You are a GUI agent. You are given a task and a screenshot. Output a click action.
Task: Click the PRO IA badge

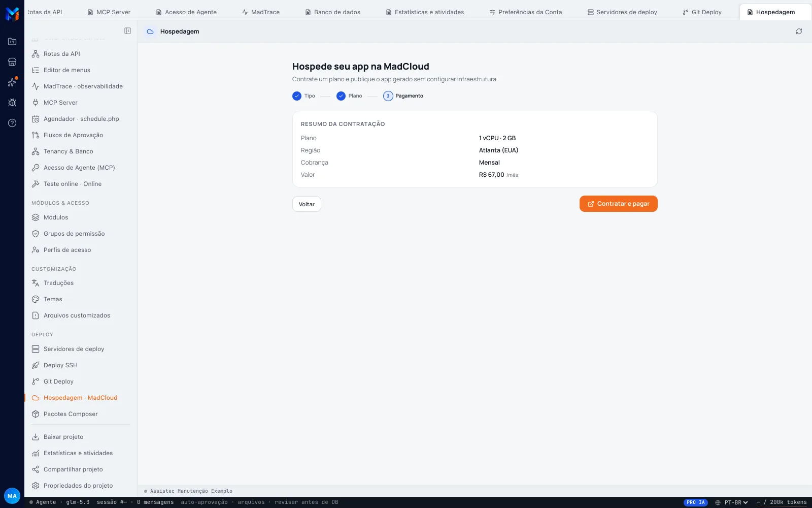[x=696, y=502]
